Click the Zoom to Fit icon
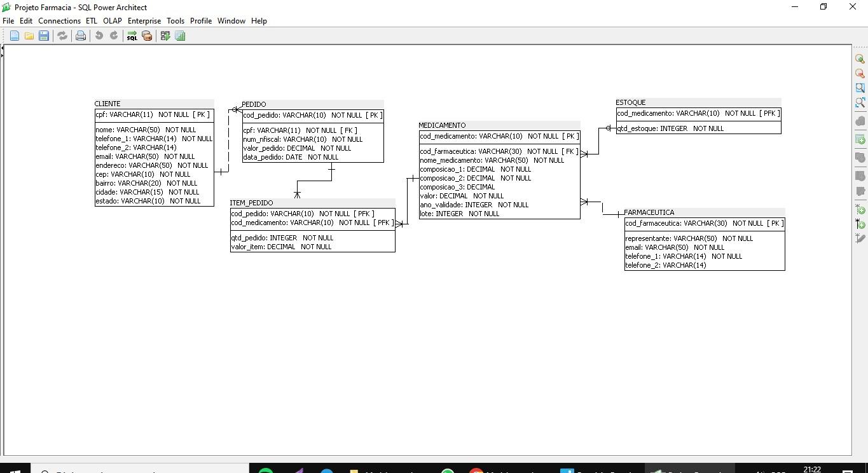This screenshot has height=473, width=868. pos(860,102)
